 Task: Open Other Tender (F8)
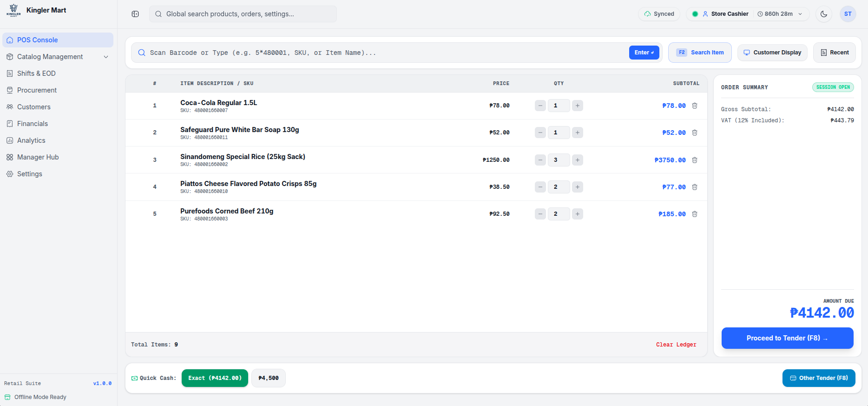pyautogui.click(x=819, y=378)
